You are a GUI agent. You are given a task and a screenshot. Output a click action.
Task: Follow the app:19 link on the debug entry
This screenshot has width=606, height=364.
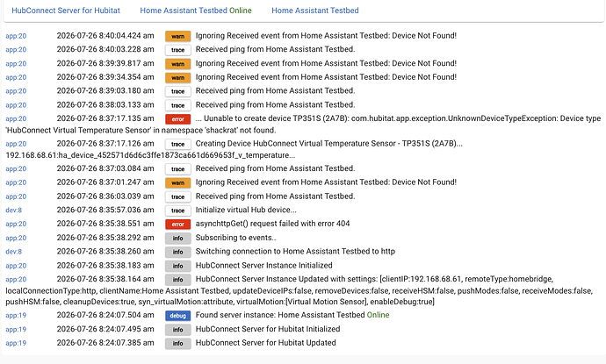16,316
